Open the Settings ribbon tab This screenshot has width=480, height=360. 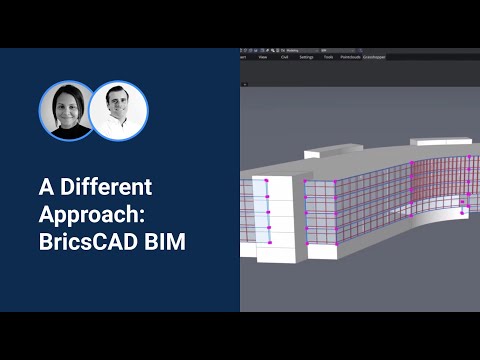(306, 57)
